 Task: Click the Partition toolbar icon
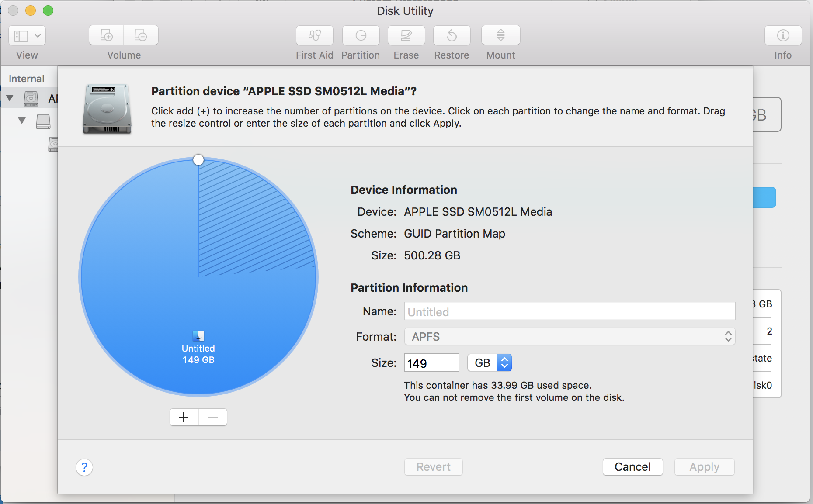pos(361,35)
